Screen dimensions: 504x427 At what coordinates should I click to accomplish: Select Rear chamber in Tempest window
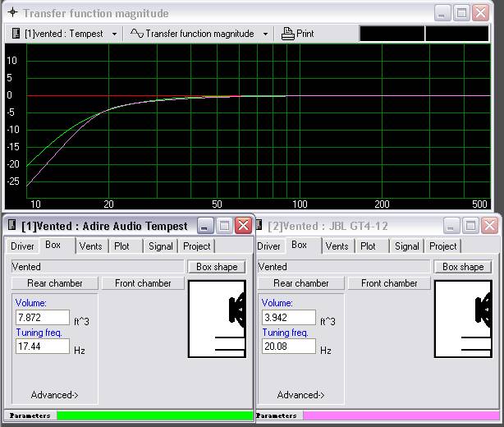pyautogui.click(x=55, y=283)
